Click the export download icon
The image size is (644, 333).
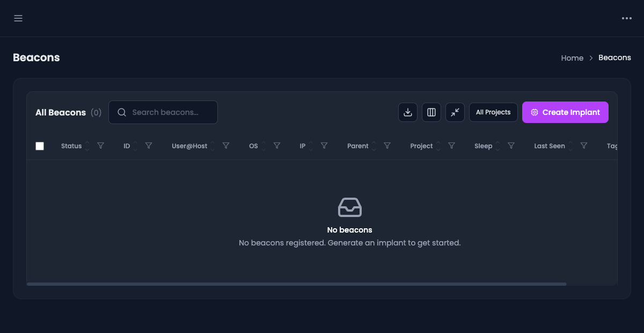point(408,112)
